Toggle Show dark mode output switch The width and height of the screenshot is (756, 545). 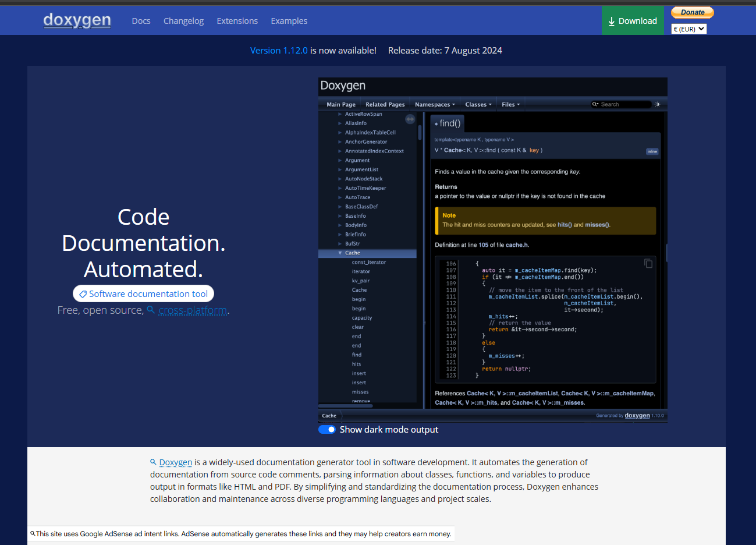point(327,430)
